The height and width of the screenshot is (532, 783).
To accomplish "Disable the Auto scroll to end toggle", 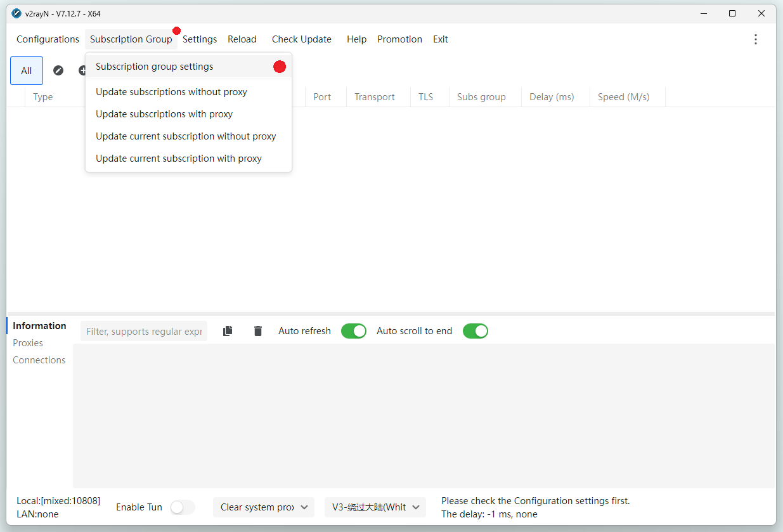I will [475, 331].
